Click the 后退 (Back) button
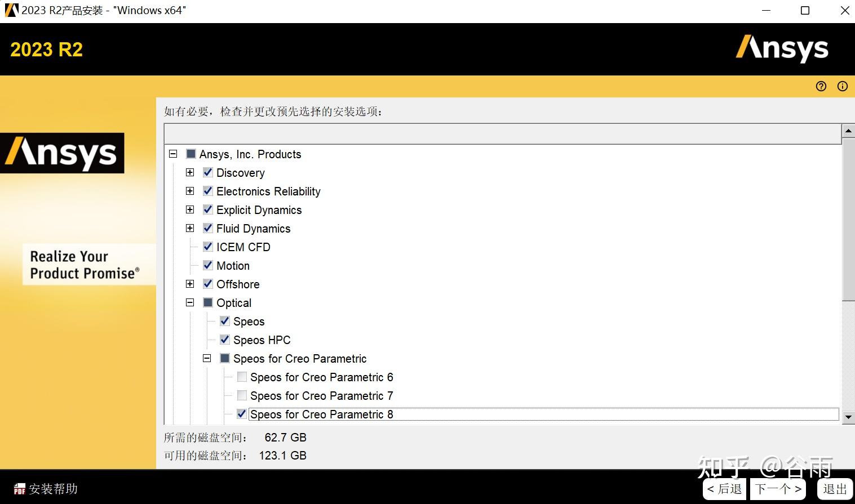 click(724, 488)
